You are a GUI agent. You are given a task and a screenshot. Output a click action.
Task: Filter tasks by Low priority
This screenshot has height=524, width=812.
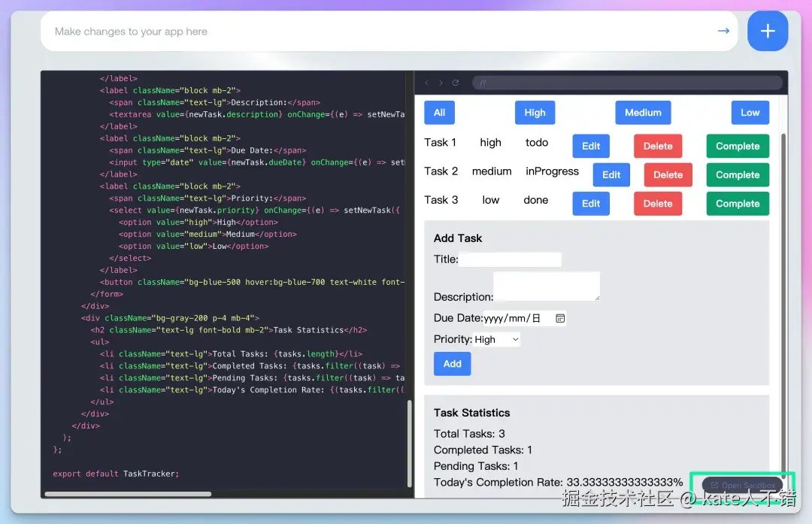pos(750,112)
